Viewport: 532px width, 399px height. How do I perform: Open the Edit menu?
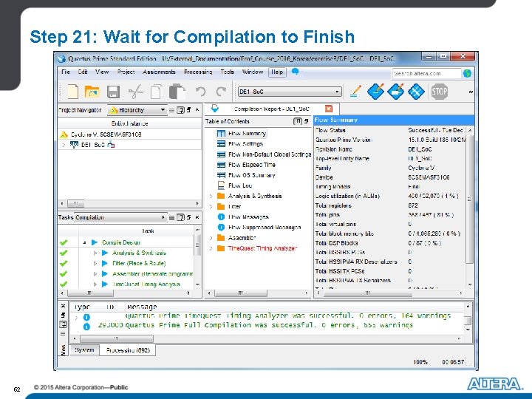(83, 72)
